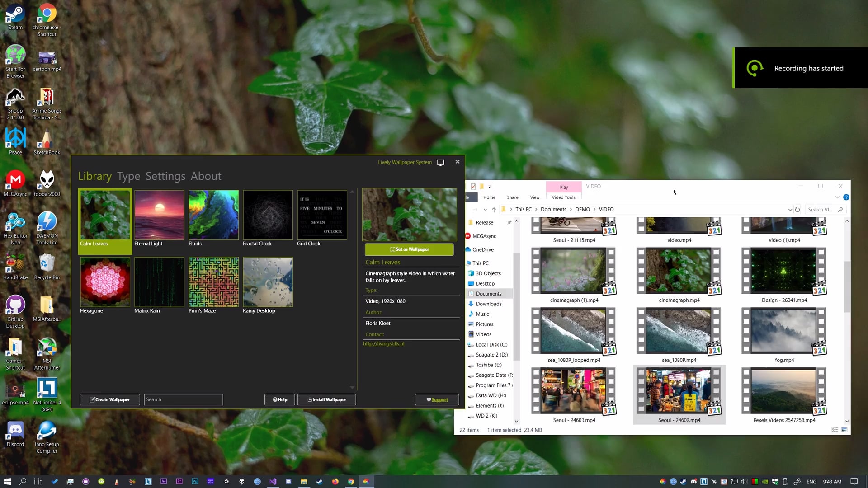The height and width of the screenshot is (488, 868).
Task: Select the Fluids wallpaper thumbnail
Action: [213, 215]
